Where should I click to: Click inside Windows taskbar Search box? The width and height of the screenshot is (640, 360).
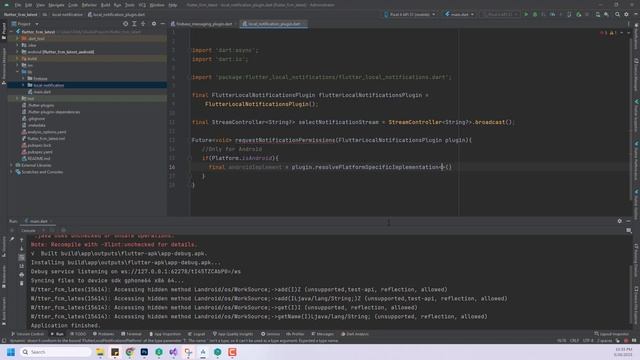(55, 352)
